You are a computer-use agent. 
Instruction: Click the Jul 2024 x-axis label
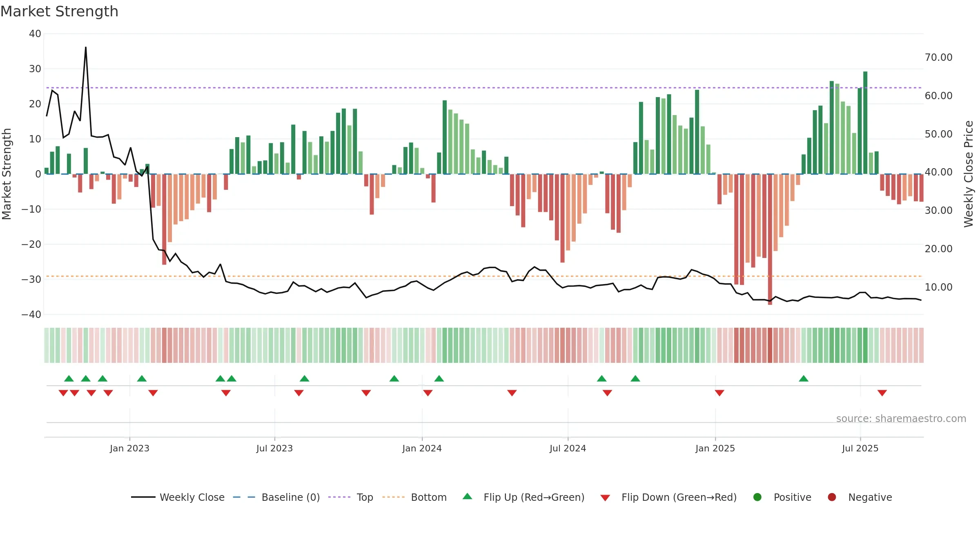pos(568,448)
